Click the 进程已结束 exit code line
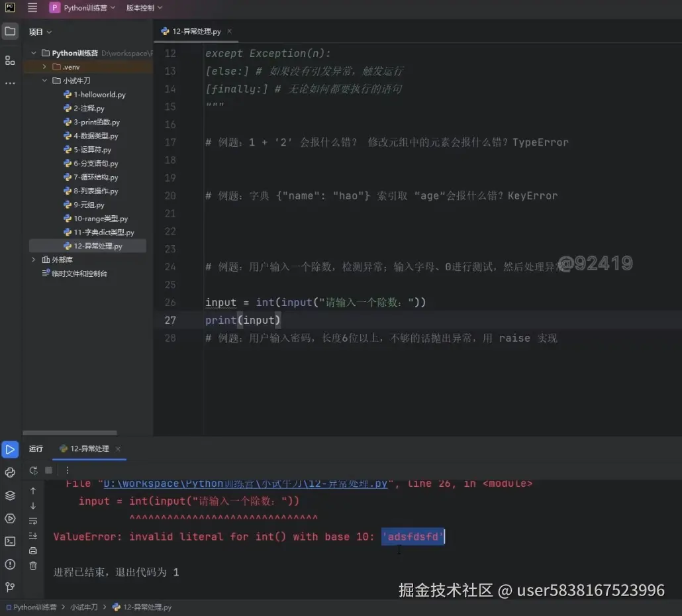The height and width of the screenshot is (616, 682). tap(116, 572)
